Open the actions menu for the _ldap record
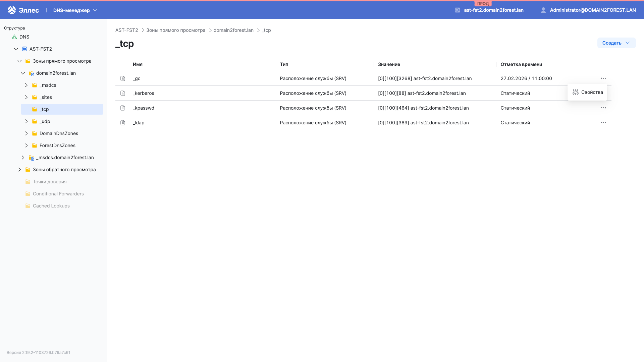This screenshot has height=362, width=644. [x=603, y=123]
